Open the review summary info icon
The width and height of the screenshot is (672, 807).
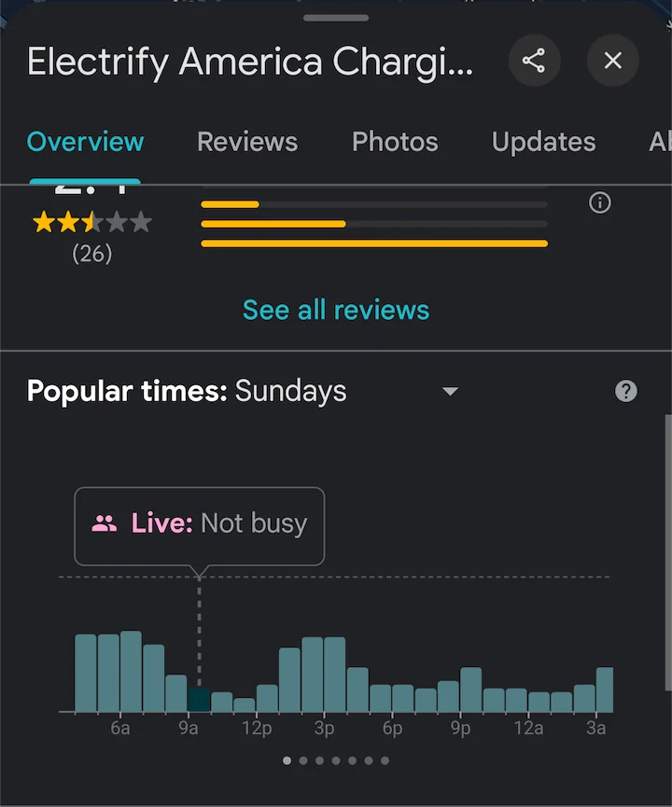tap(600, 202)
